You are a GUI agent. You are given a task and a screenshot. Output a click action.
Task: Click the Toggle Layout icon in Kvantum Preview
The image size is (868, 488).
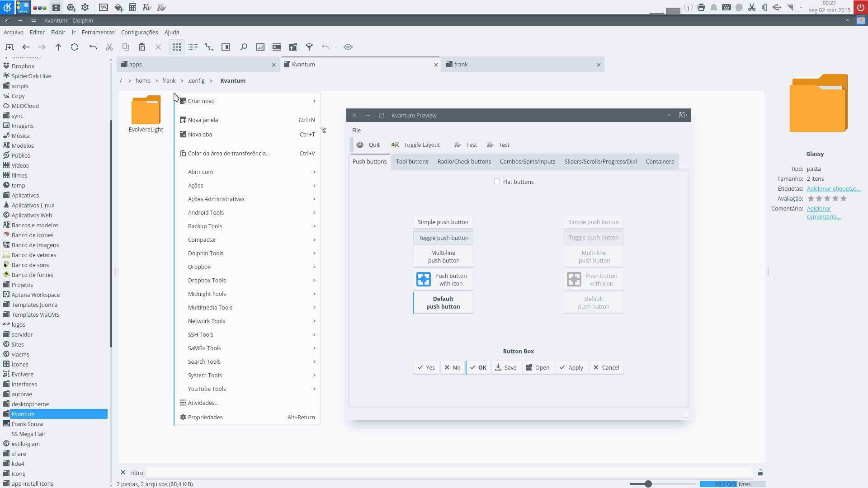pos(396,145)
